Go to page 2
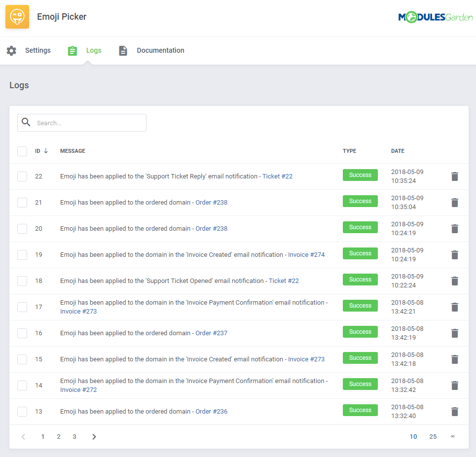Viewport: 476px width, 457px height. click(x=59, y=437)
